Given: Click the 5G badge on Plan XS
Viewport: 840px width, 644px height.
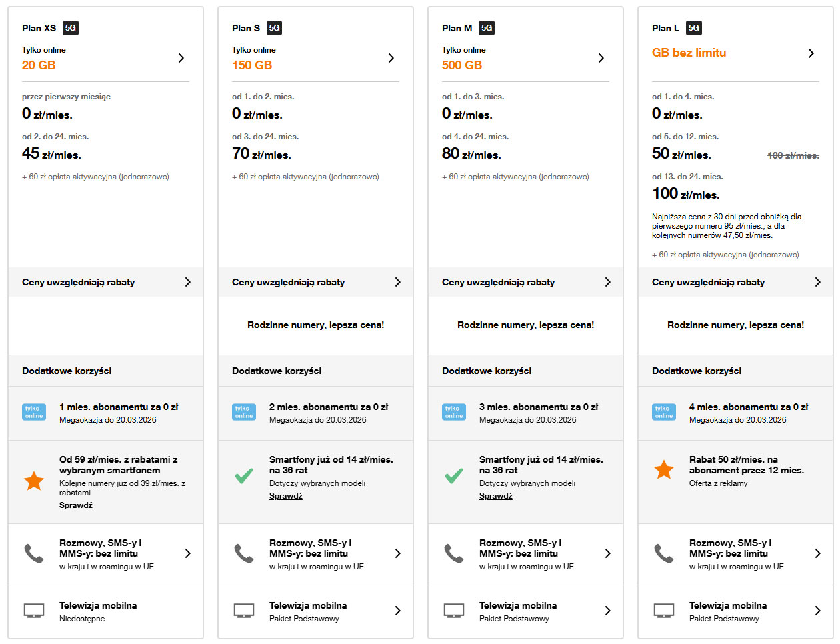Looking at the screenshot, I should pyautogui.click(x=71, y=28).
